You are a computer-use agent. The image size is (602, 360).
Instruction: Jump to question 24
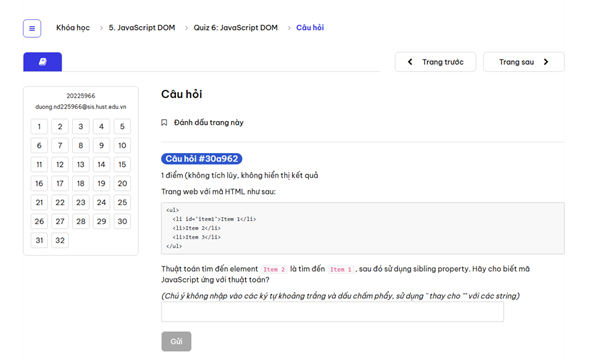point(101,202)
